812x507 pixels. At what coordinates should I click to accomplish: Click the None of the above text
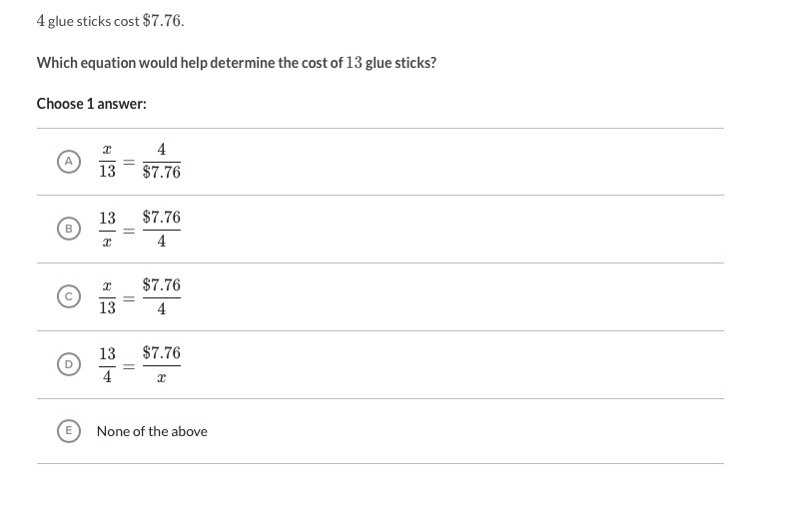[152, 431]
